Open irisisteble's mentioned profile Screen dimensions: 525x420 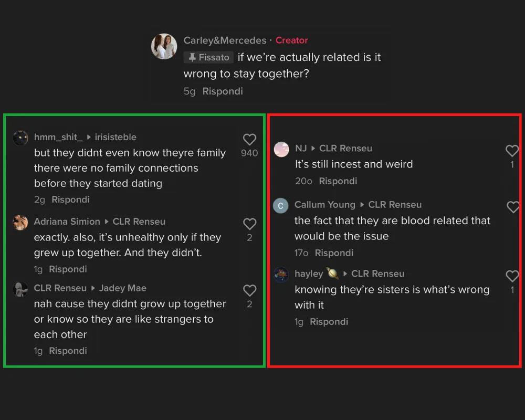[x=115, y=137]
